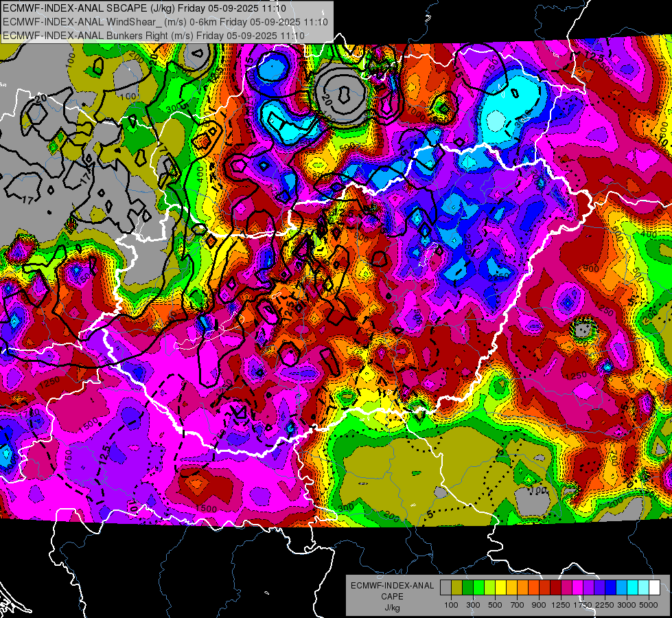
Task: Select the red legend swatch after 900
Action: click(545, 588)
